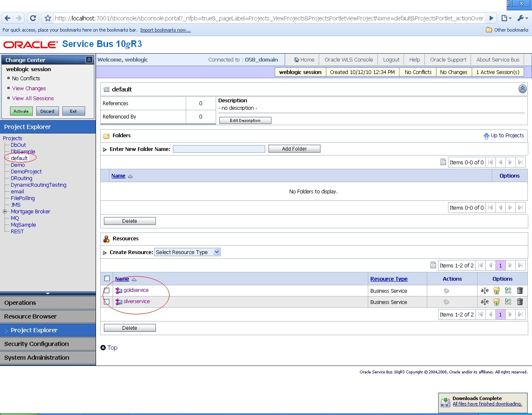The width and height of the screenshot is (532, 415).
Task: Check the goldservice row checkbox
Action: 107,290
